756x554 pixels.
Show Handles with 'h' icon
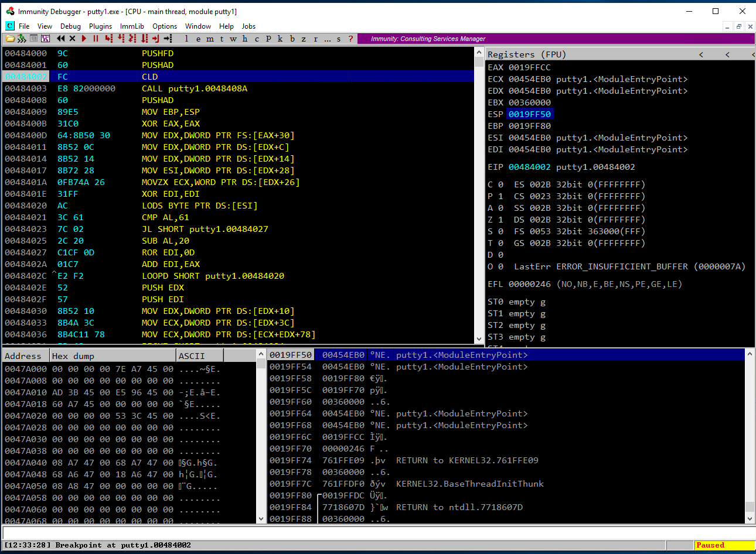coord(245,39)
